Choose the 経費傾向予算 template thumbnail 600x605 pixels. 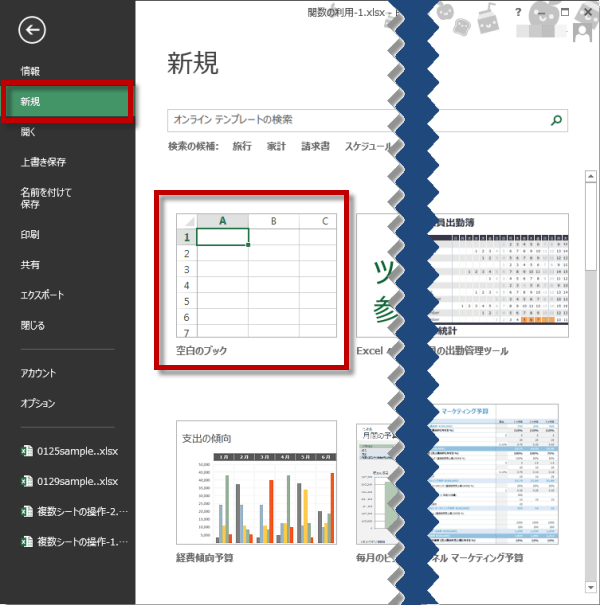click(x=256, y=482)
